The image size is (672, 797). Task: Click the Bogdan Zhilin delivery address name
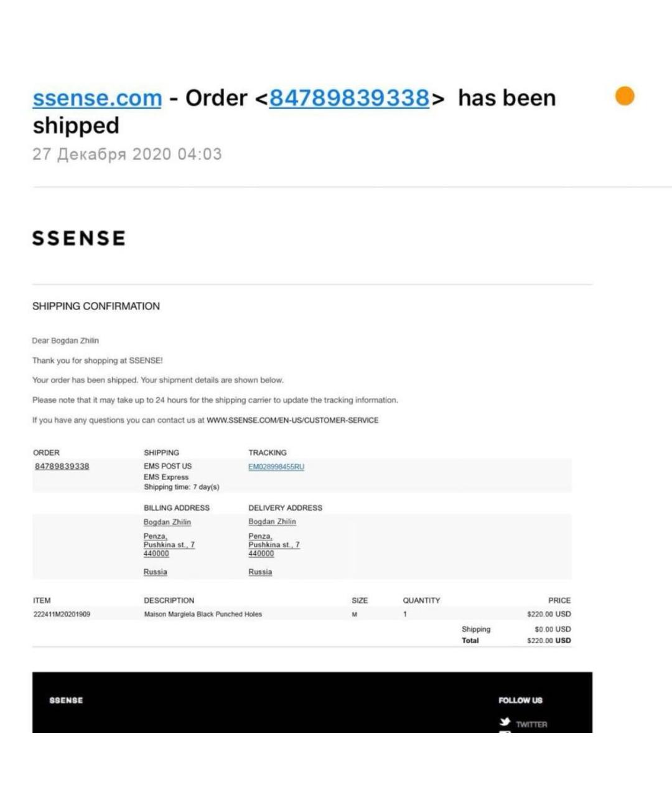click(272, 522)
